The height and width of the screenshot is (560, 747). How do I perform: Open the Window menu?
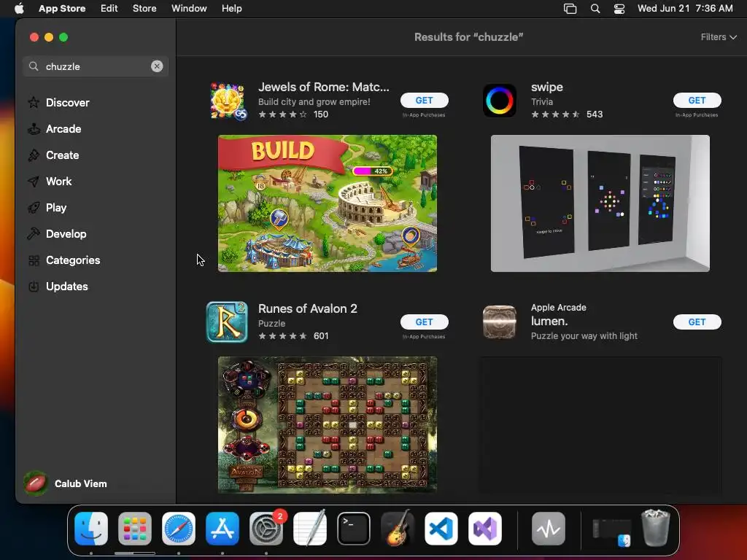tap(189, 9)
